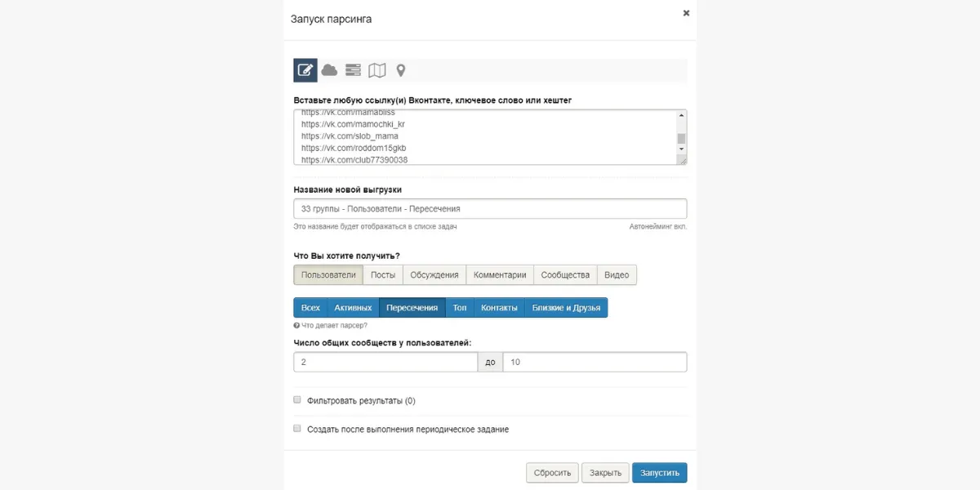The width and height of the screenshot is (980, 490).
Task: Click the minimum communities field with 2
Action: click(385, 362)
